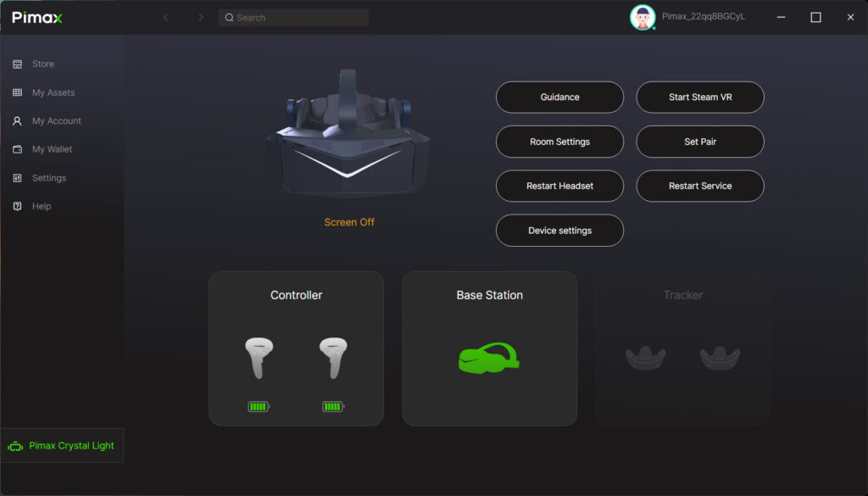Focus the Search input field
The image size is (868, 496).
click(293, 18)
